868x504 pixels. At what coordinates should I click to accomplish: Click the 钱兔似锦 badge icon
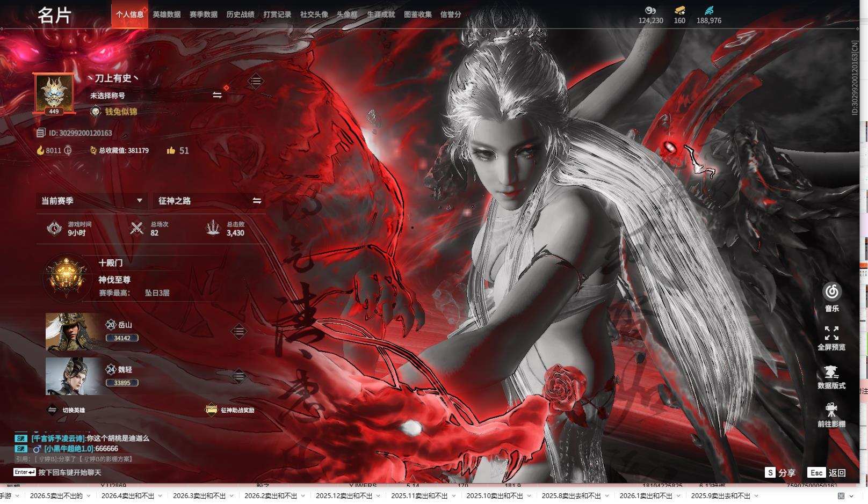pyautogui.click(x=96, y=112)
